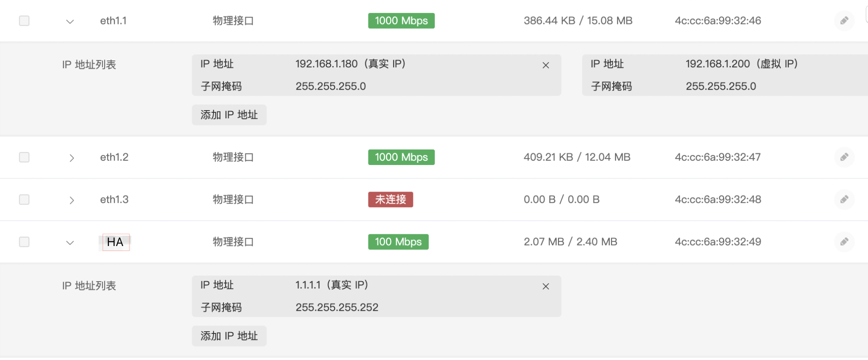Click the red 未连接 status badge
This screenshot has height=360, width=868.
pyautogui.click(x=390, y=199)
